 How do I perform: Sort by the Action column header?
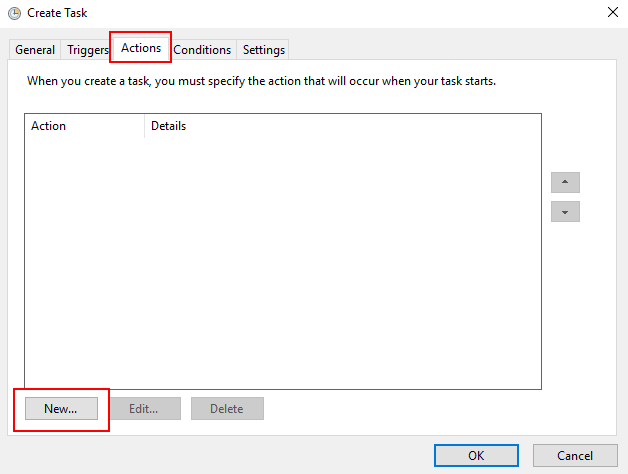[85, 126]
